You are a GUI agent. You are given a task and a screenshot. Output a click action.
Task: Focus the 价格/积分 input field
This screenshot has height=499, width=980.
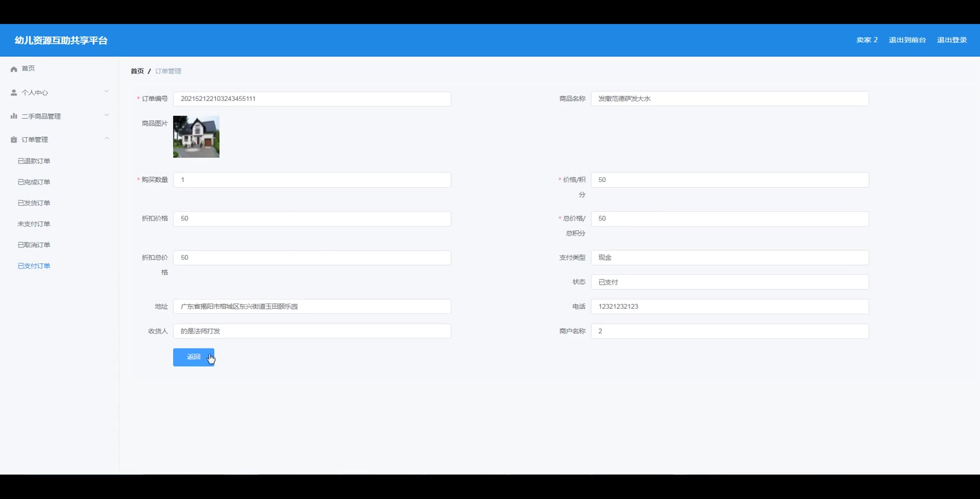[730, 180]
